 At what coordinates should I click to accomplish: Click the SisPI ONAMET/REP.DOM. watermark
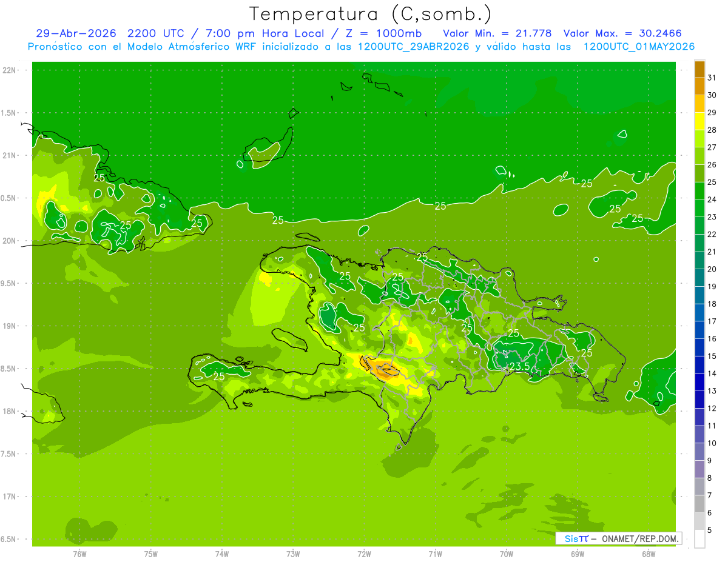click(x=618, y=538)
